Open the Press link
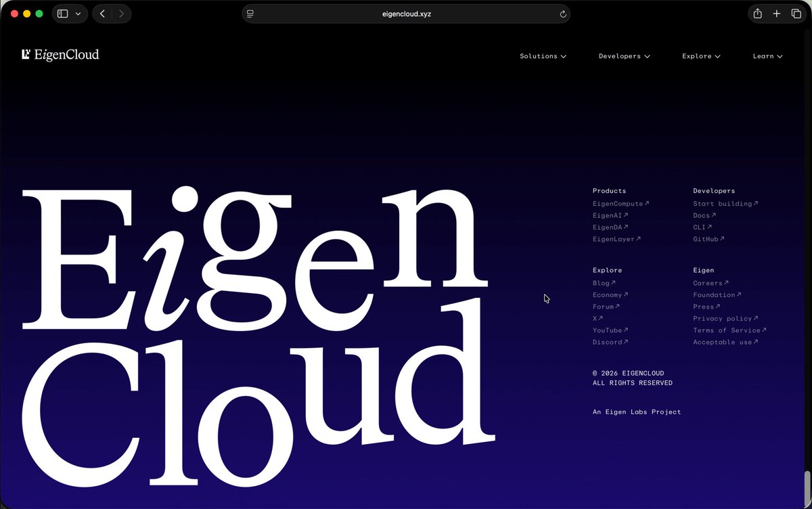812x509 pixels. (x=706, y=307)
